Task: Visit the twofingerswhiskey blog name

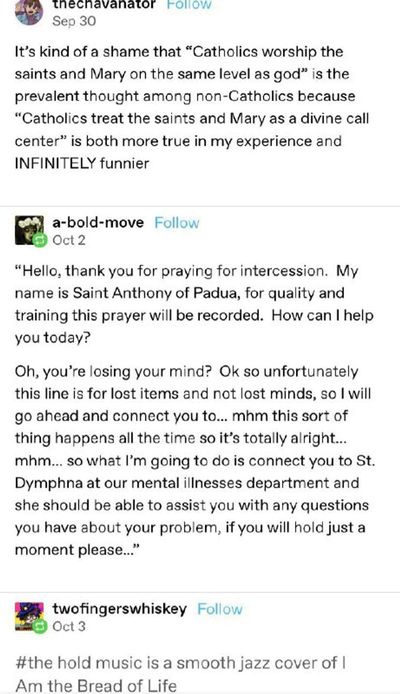Action: (119, 609)
